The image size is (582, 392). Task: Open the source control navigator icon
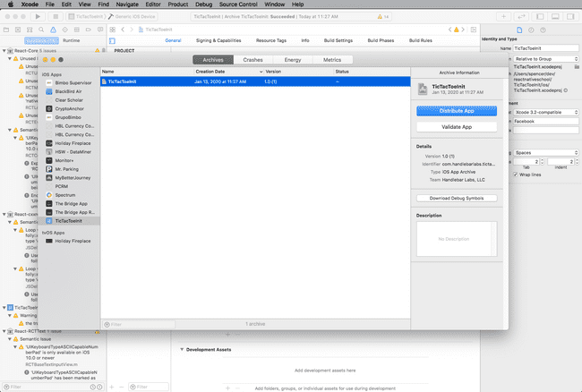[x=18, y=30]
